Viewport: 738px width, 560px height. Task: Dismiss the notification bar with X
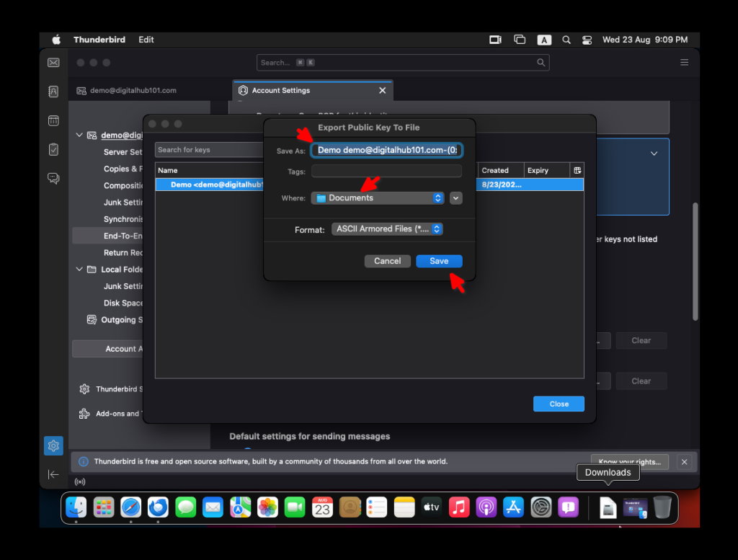[x=685, y=462]
